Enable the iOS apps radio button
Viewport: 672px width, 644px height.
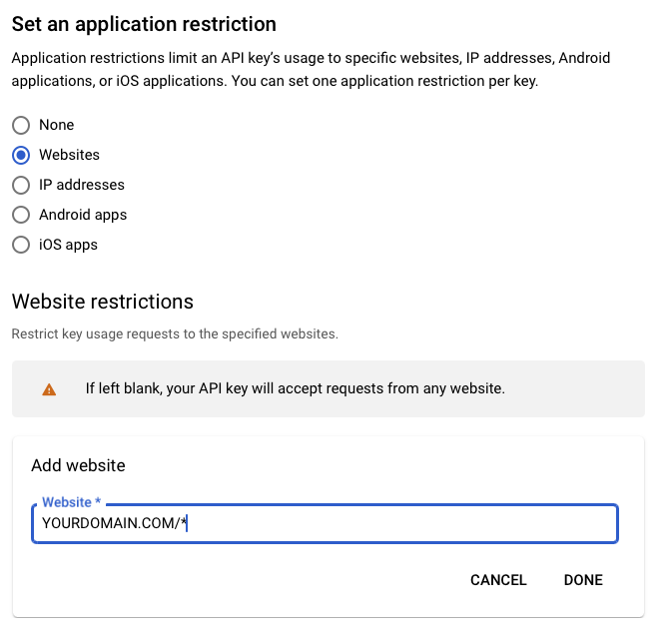(x=20, y=245)
